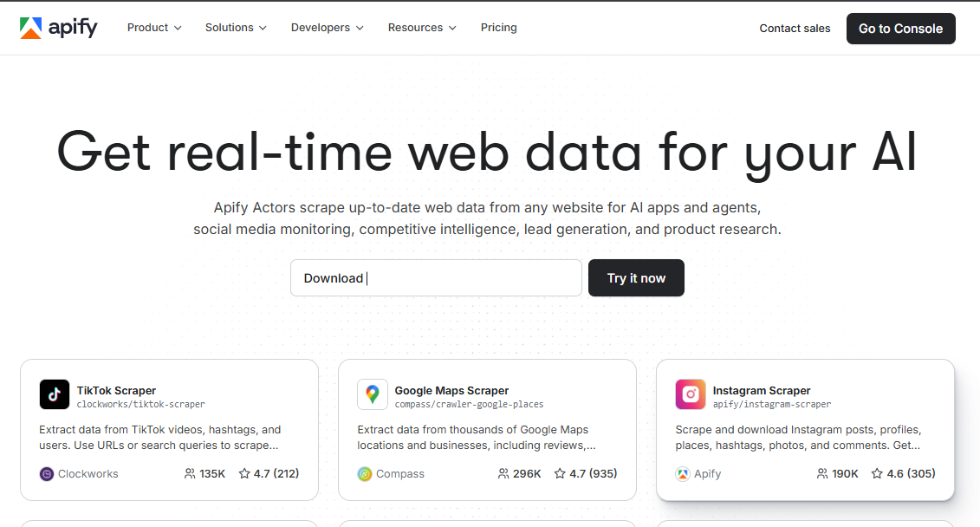
Task: Click the Try it now button
Action: point(636,277)
